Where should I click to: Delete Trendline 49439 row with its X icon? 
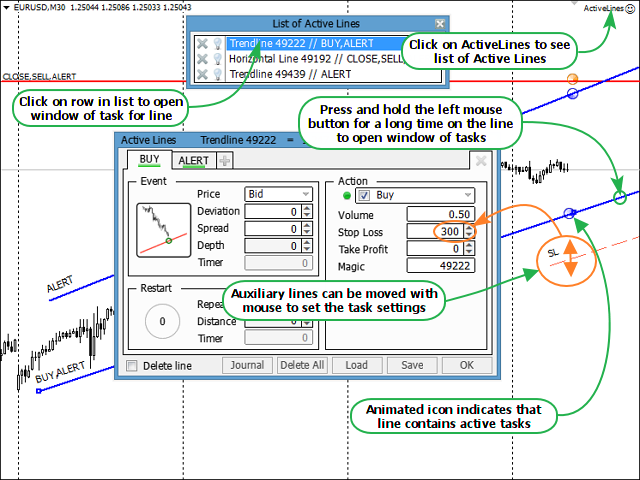point(202,74)
